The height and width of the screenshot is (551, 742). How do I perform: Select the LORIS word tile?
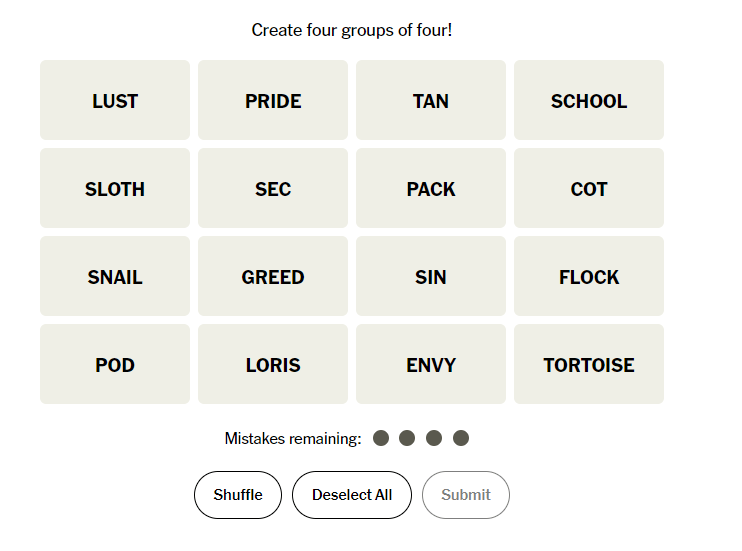coord(273,364)
